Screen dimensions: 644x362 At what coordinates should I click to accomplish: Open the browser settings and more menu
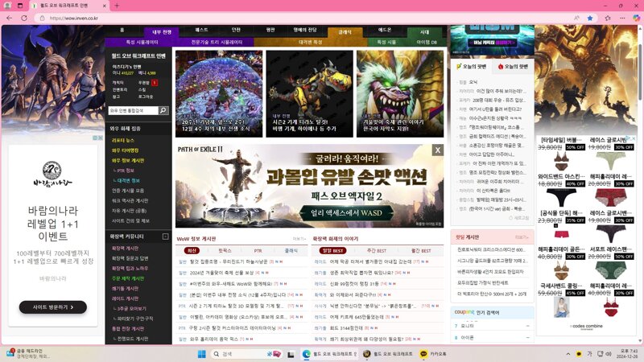tap(622, 18)
